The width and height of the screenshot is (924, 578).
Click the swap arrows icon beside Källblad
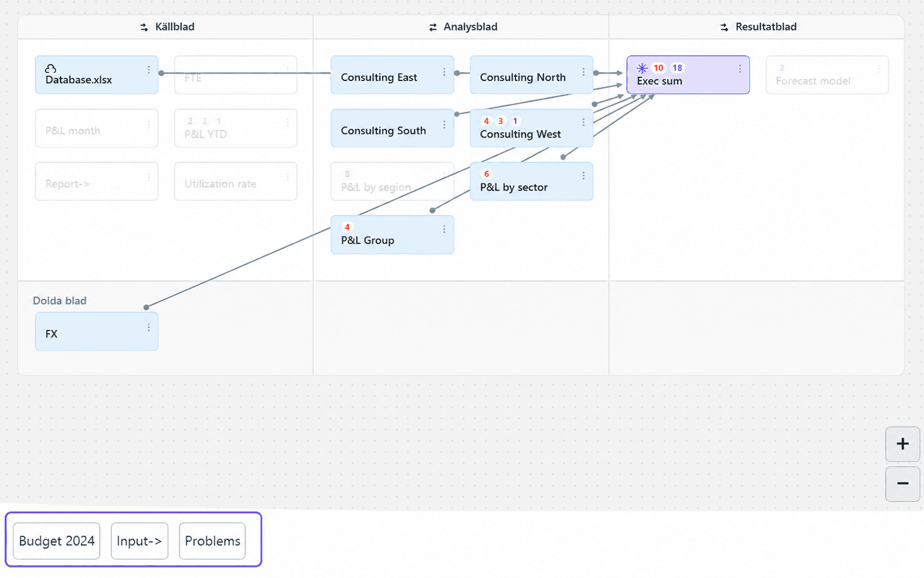pyautogui.click(x=144, y=27)
